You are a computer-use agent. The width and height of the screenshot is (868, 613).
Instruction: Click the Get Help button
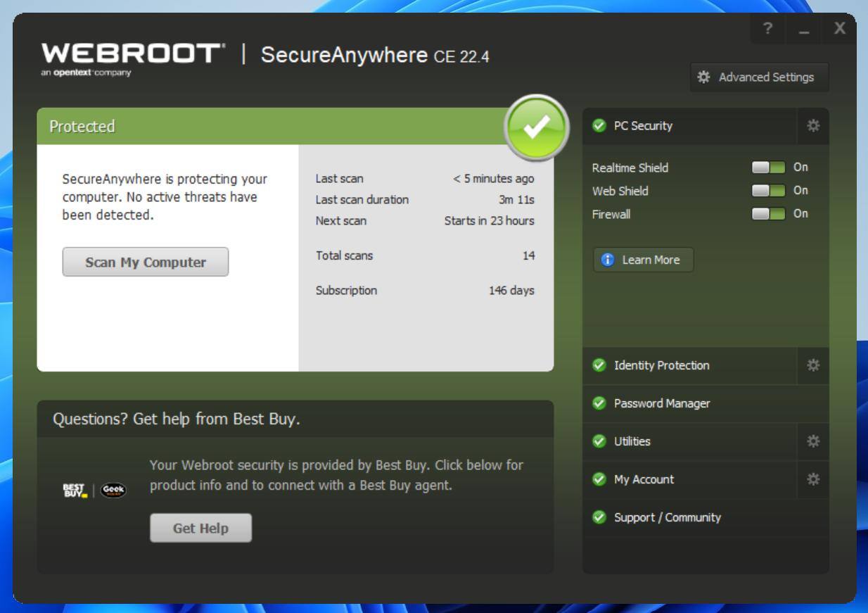click(200, 529)
